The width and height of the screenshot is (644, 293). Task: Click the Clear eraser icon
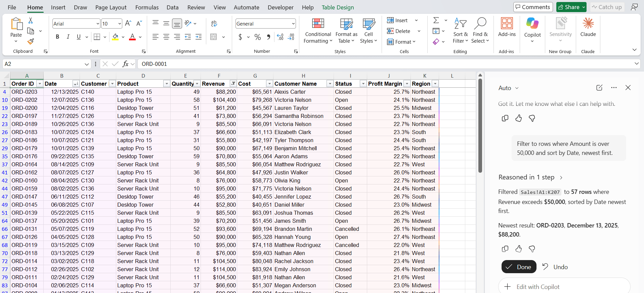point(436,42)
